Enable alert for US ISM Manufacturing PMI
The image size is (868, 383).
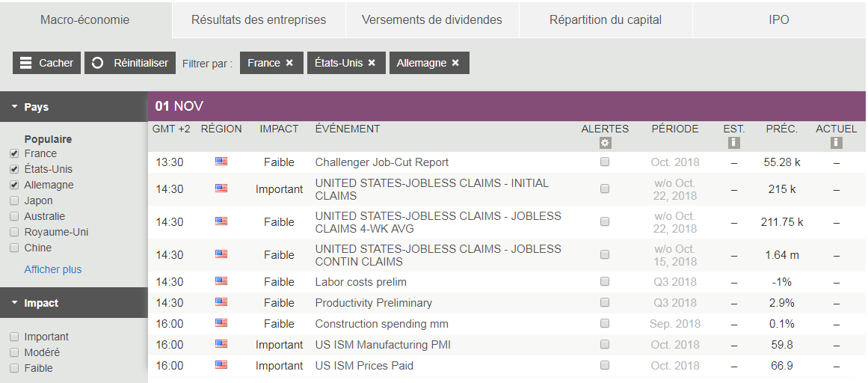click(605, 345)
